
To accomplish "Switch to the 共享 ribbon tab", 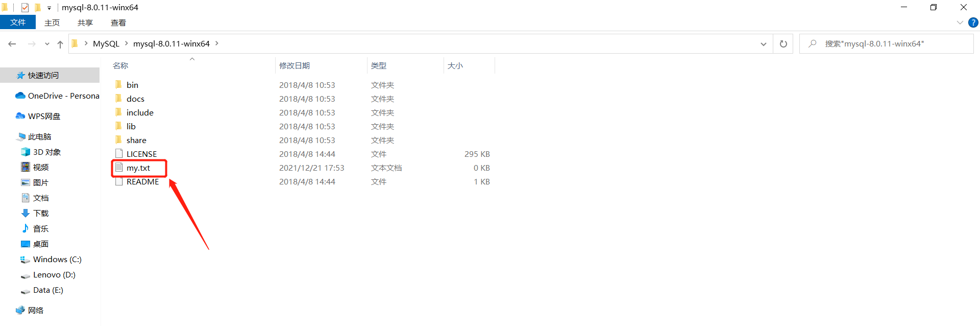I will 85,22.
